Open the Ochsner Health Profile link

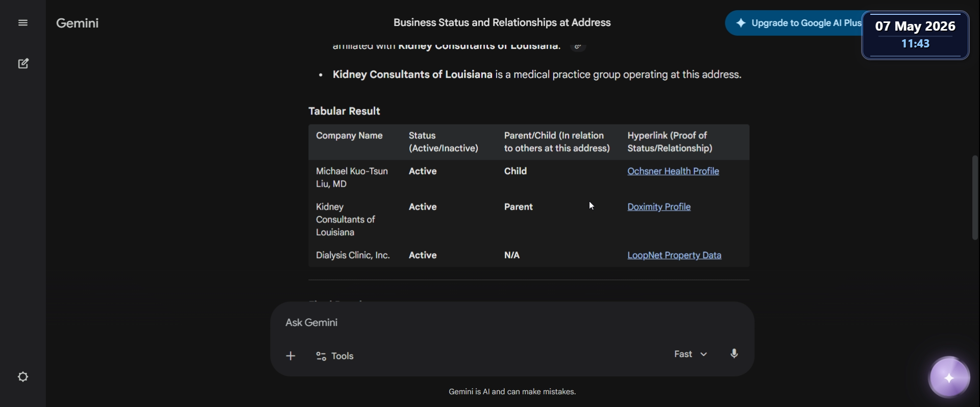673,171
